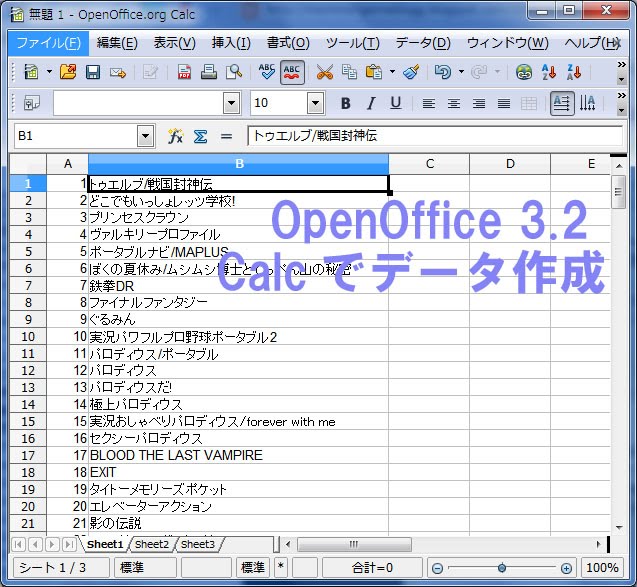Click the Print printer icon
This screenshot has height=587, width=637.
click(x=209, y=72)
